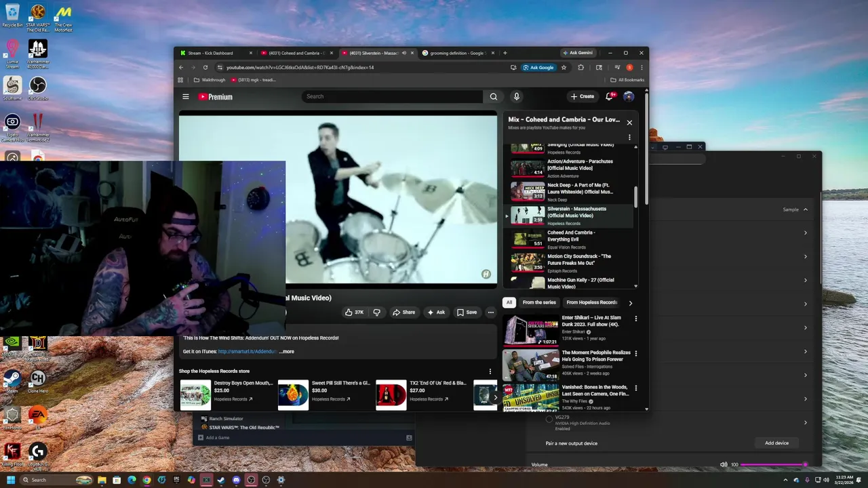Open Recycle Bin desktop icon
This screenshot has height=488, width=868.
click(12, 16)
